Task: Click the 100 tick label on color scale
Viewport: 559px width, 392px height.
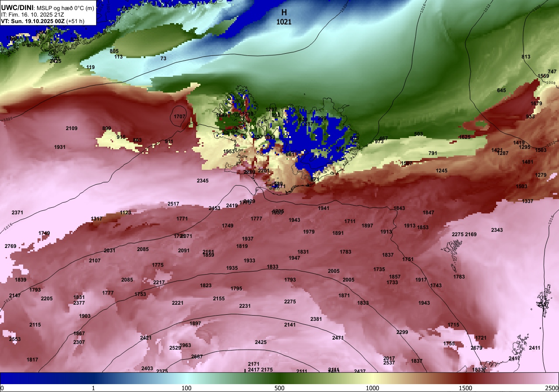Action: (186, 388)
